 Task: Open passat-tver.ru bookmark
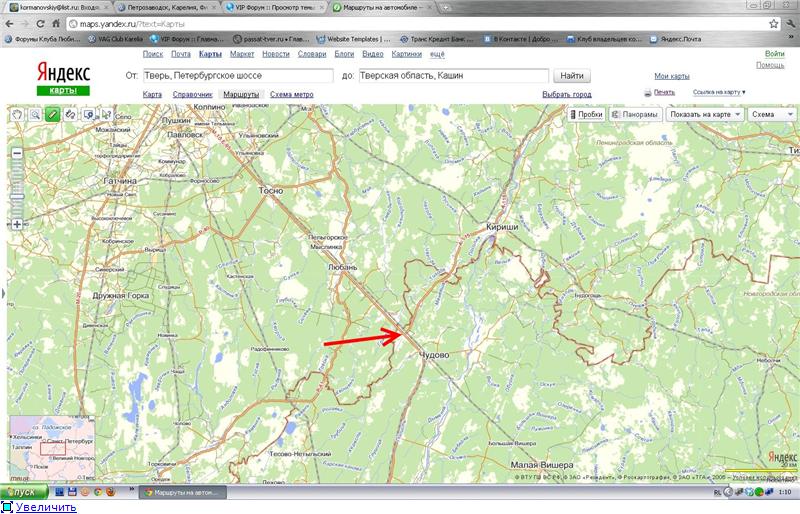271,39
